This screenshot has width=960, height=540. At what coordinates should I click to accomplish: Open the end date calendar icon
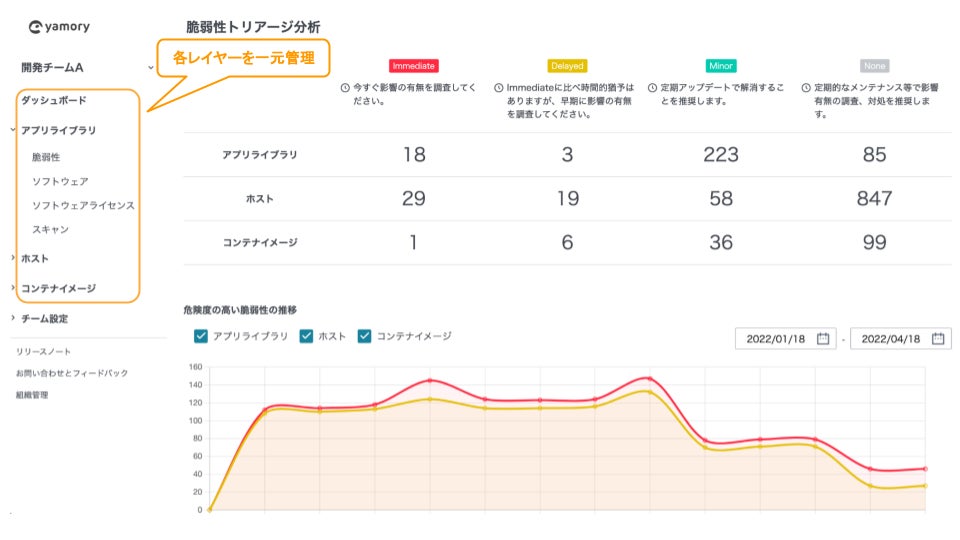click(x=938, y=338)
